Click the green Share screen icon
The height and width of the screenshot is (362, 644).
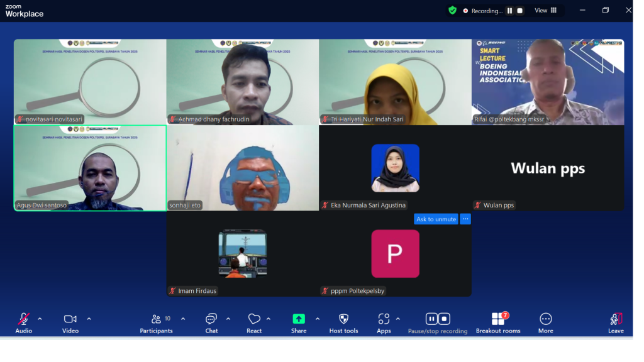point(299,319)
